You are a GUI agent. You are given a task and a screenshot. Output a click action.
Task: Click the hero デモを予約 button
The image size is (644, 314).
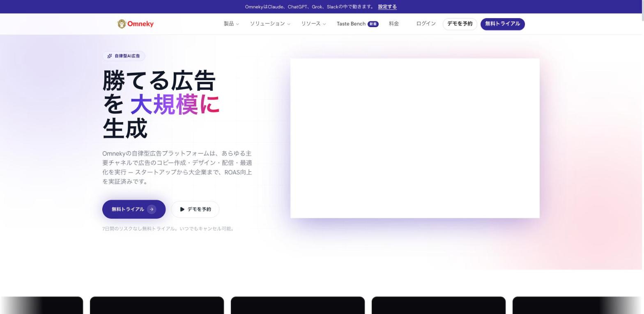195,209
